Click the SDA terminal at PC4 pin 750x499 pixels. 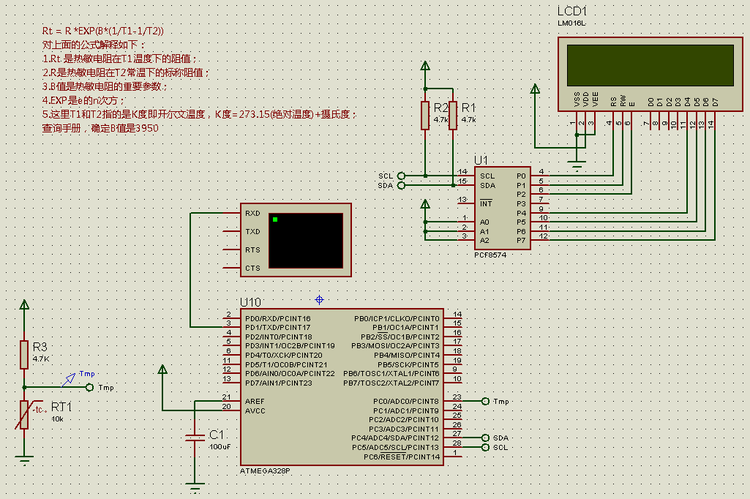coord(486,438)
